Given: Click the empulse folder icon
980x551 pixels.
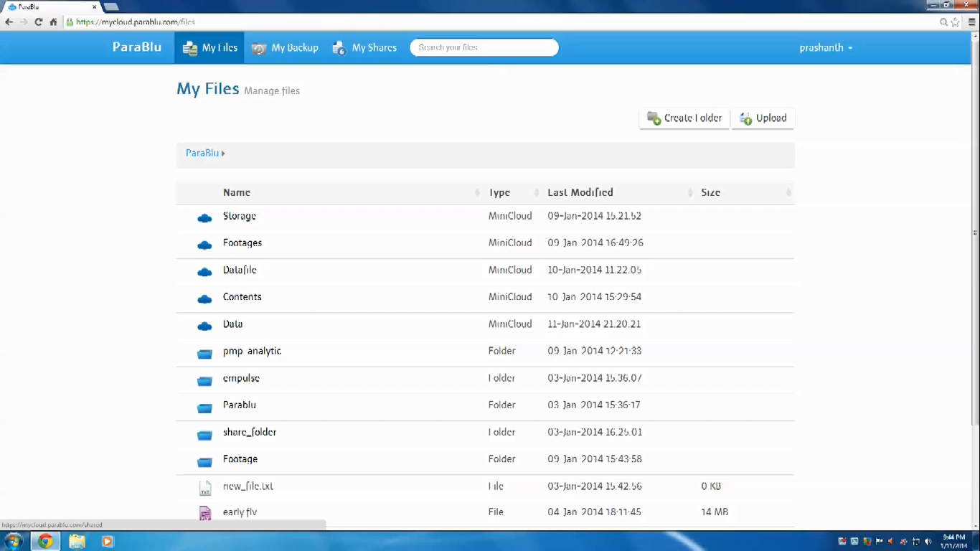Looking at the screenshot, I should point(204,380).
